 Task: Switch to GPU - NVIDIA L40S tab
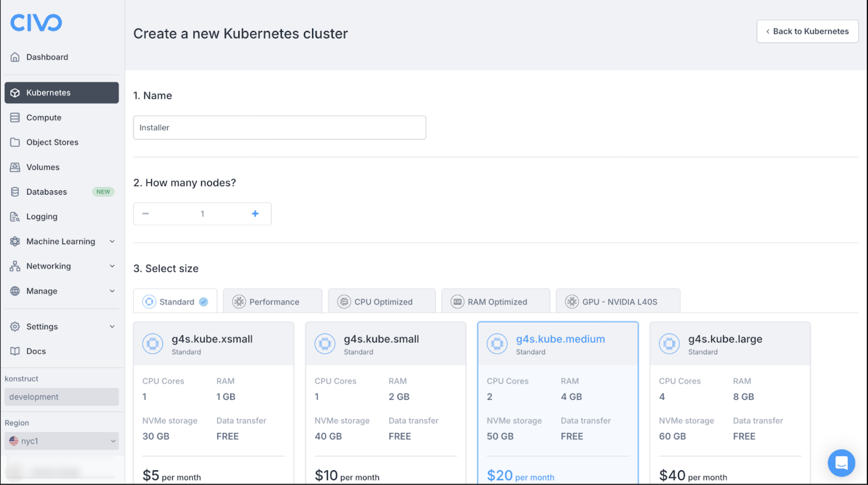click(618, 301)
